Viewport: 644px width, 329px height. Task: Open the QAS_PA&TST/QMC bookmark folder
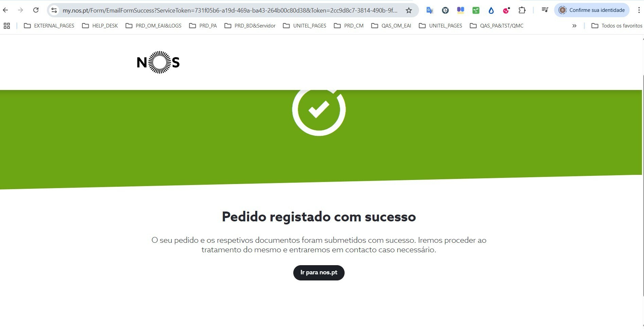tap(497, 26)
